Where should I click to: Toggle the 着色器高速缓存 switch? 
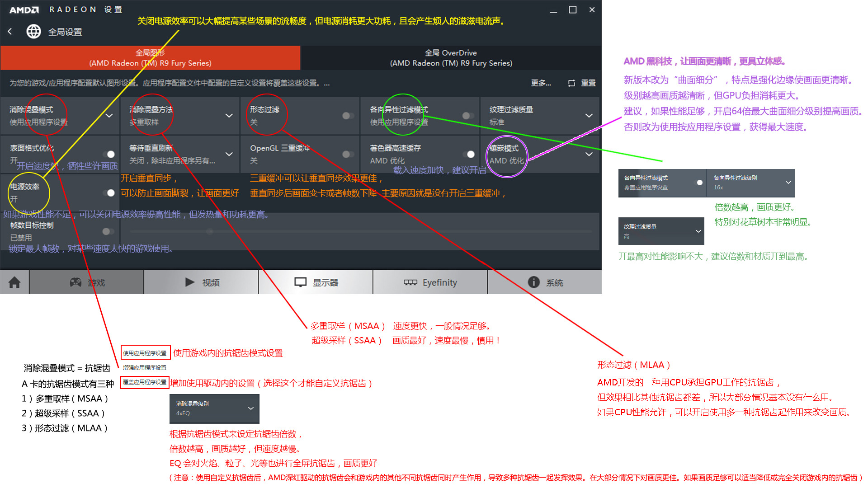point(468,154)
